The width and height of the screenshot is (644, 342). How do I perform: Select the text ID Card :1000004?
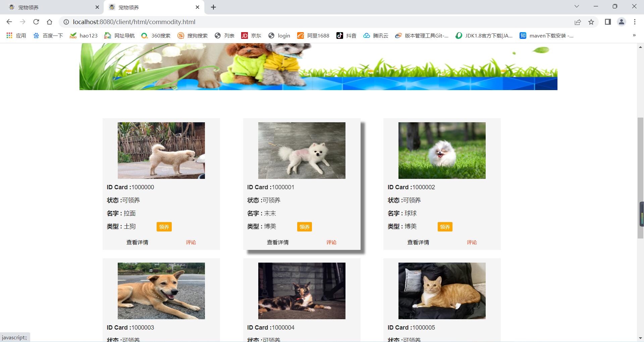[271, 327]
